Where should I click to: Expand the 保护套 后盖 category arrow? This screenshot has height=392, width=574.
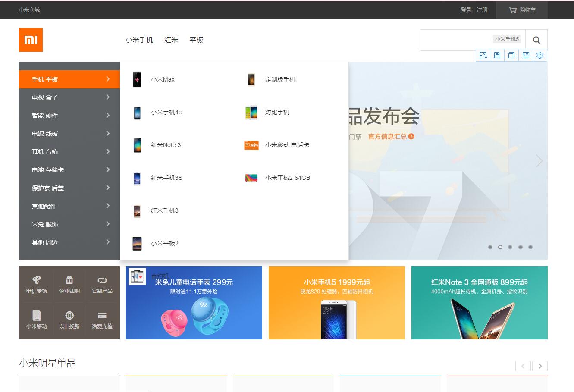[x=108, y=188]
